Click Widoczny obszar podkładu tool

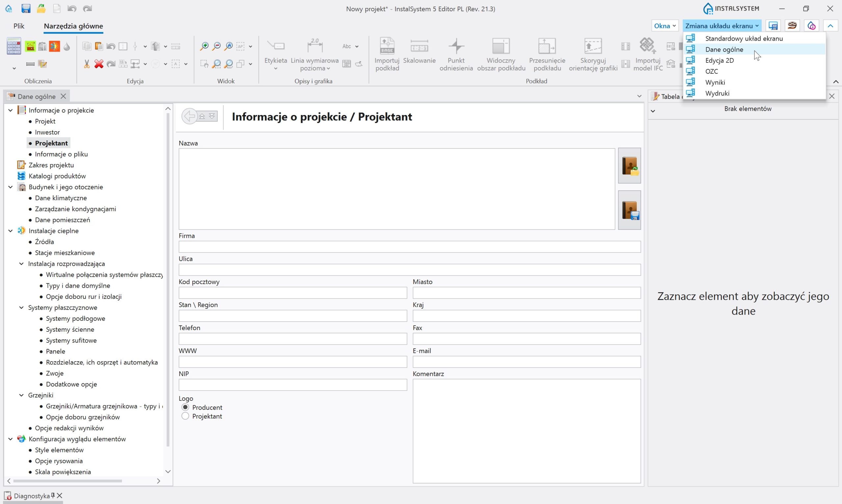coord(501,54)
